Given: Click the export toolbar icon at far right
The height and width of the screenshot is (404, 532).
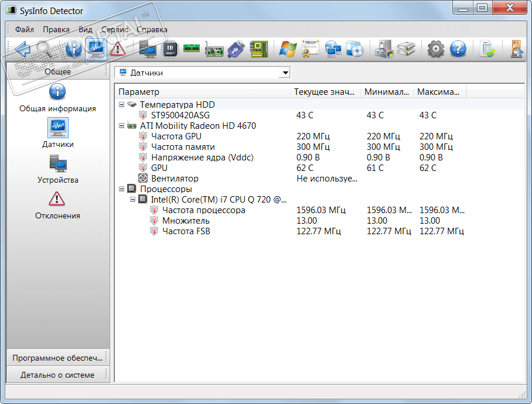Looking at the screenshot, I should click(x=517, y=50).
